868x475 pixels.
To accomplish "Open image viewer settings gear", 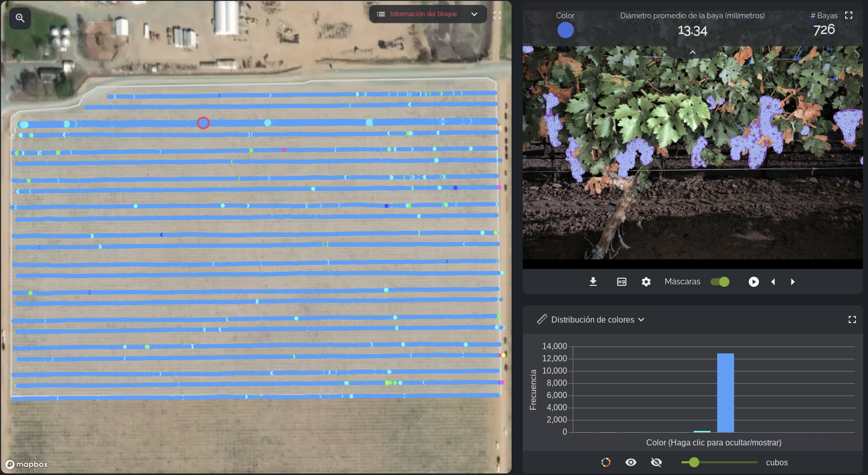I will [646, 281].
